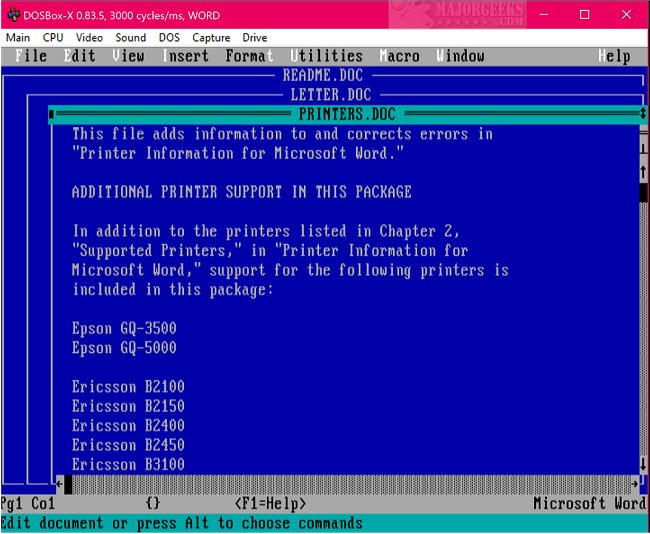Click the vertical scrollbar down arrow
Screen dimensions: 650x534
pyautogui.click(x=643, y=464)
